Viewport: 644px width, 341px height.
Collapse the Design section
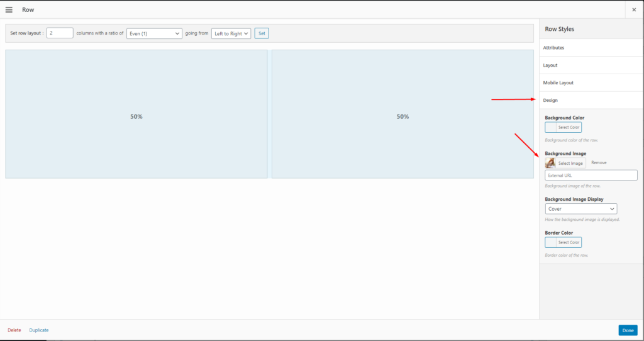click(591, 100)
